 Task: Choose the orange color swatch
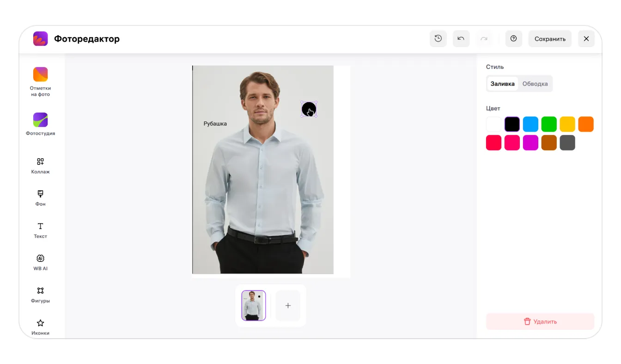pos(586,124)
